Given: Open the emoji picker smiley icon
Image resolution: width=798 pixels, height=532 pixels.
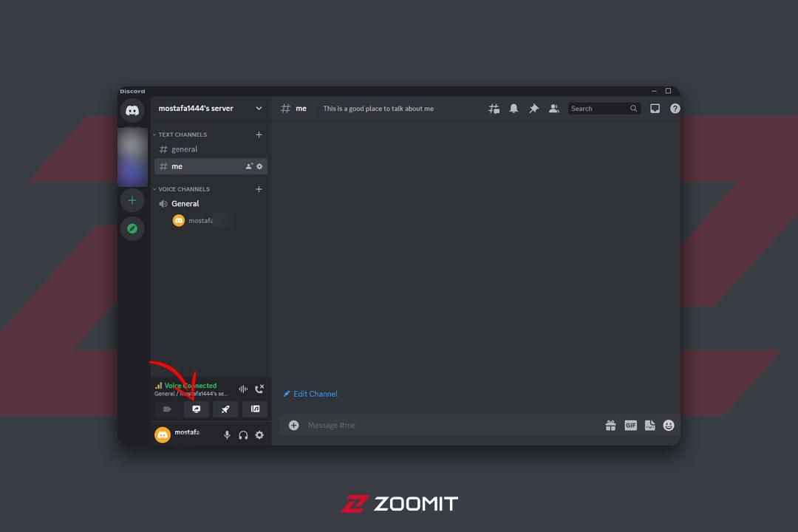Looking at the screenshot, I should [669, 425].
